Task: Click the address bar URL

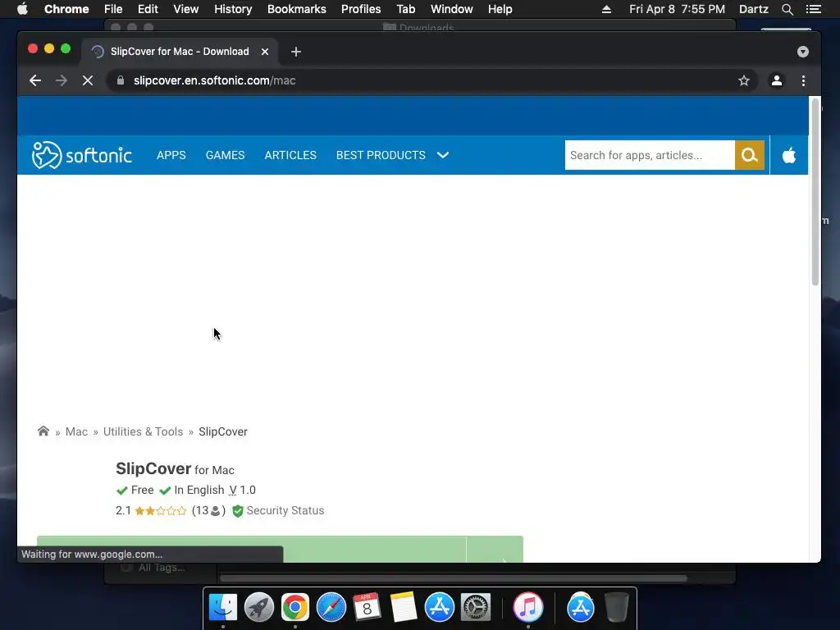Action: coord(214,80)
